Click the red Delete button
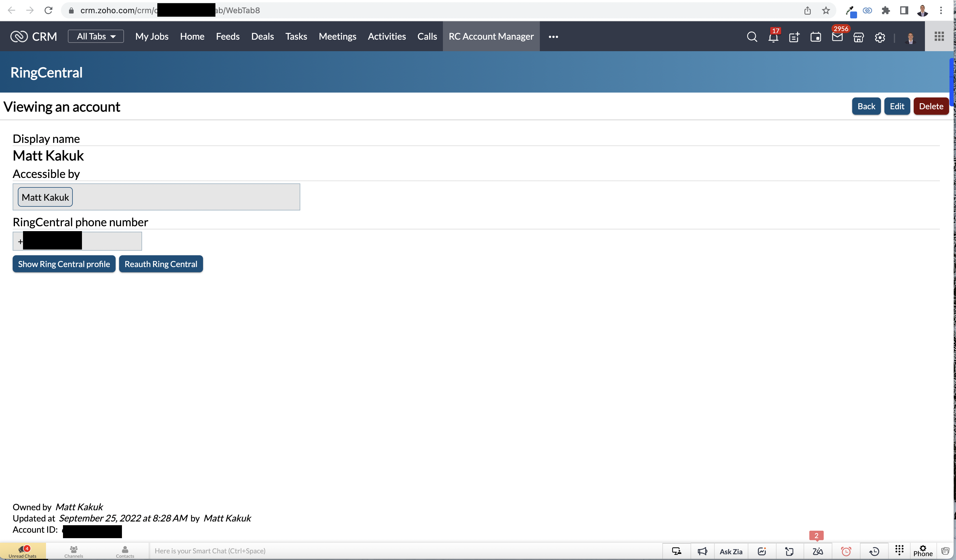Screen dimensions: 956x560 (x=931, y=106)
